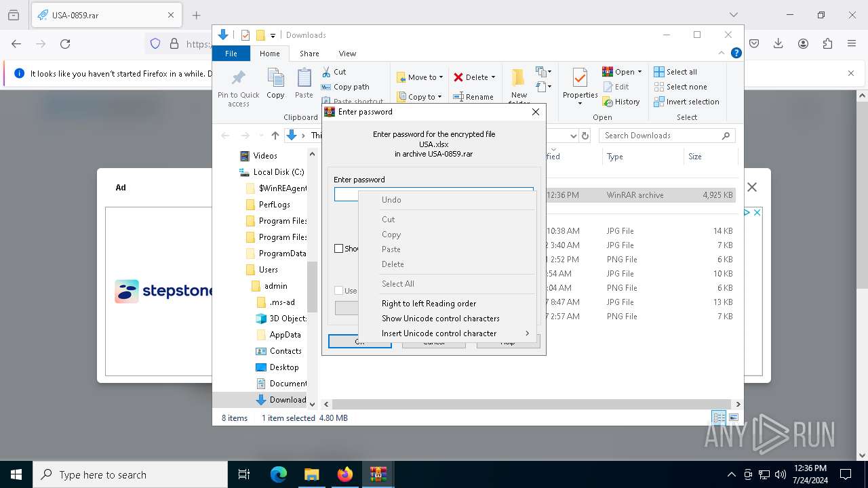Open Firefox application menu
The width and height of the screenshot is (868, 488).
pos(852,43)
